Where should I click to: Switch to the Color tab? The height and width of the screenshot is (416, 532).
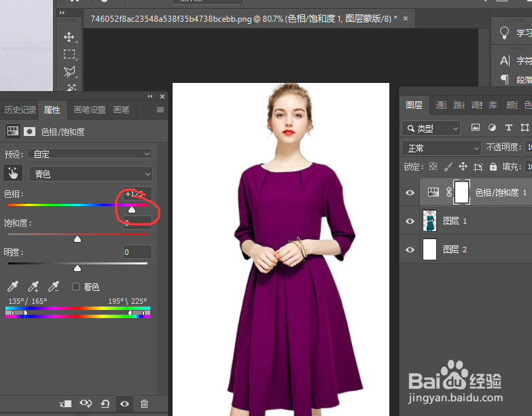pos(512,105)
